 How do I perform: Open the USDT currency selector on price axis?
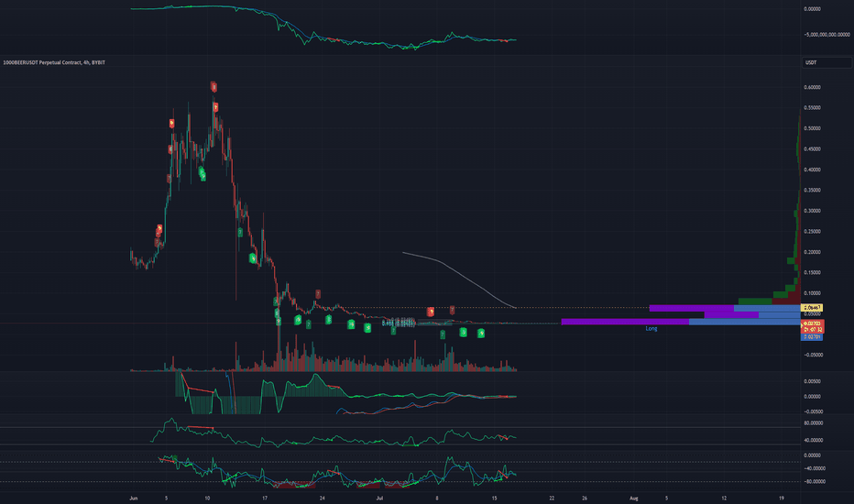[x=827, y=62]
